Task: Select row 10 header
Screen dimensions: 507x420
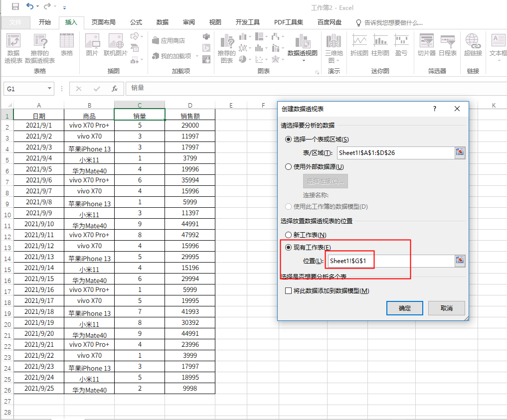Action: [7, 215]
